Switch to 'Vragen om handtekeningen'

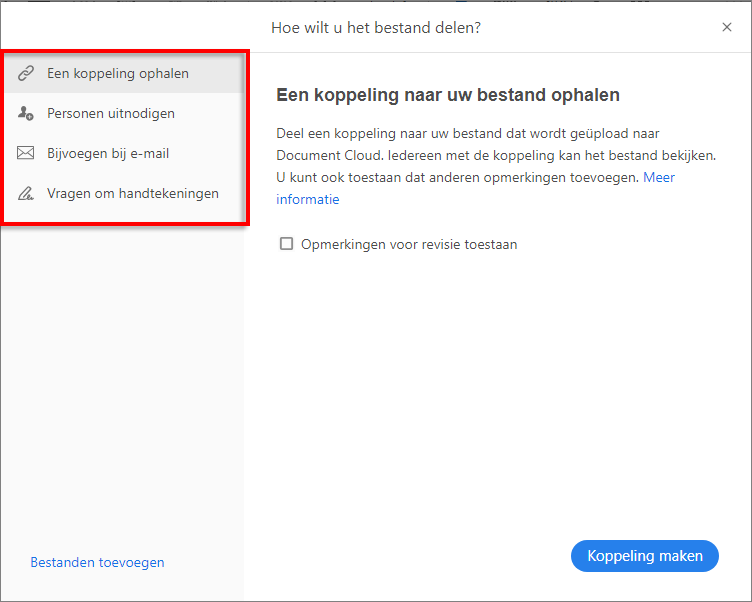tap(133, 194)
